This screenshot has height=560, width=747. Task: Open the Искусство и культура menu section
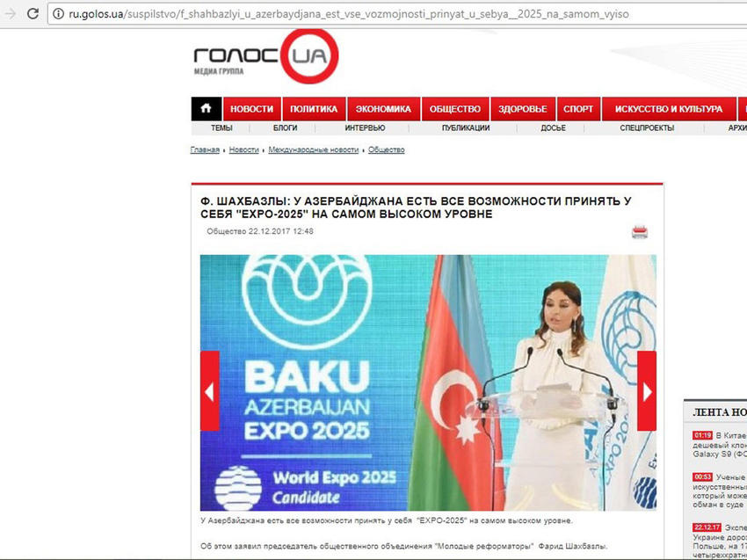[669, 109]
